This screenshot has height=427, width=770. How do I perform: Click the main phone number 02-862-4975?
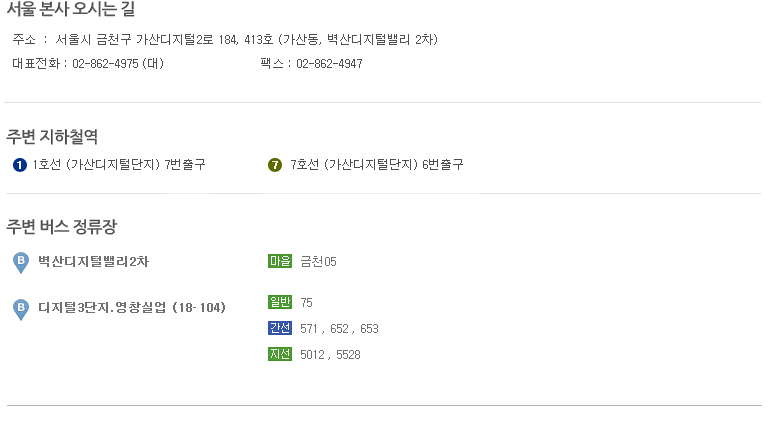(x=105, y=64)
